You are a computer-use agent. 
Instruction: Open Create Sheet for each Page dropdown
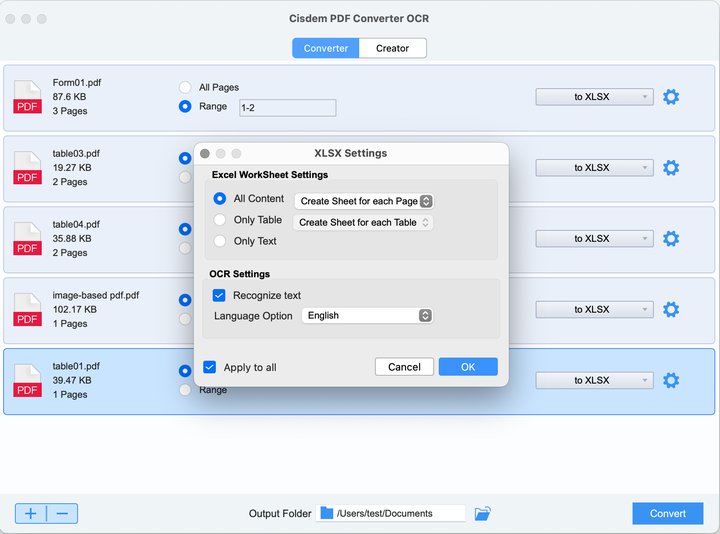(x=364, y=201)
